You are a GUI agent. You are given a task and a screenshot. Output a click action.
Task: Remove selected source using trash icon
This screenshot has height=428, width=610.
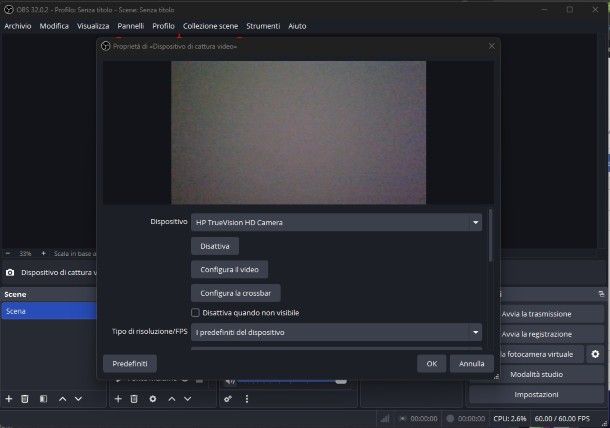pyautogui.click(x=134, y=399)
